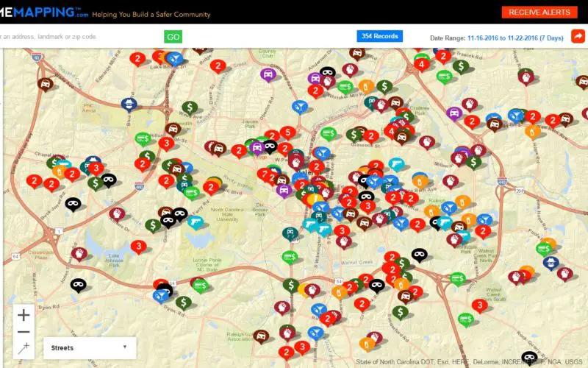The height and width of the screenshot is (368, 588).
Task: Select black mask marker above Tryon Rd label
Action: [x=78, y=286]
